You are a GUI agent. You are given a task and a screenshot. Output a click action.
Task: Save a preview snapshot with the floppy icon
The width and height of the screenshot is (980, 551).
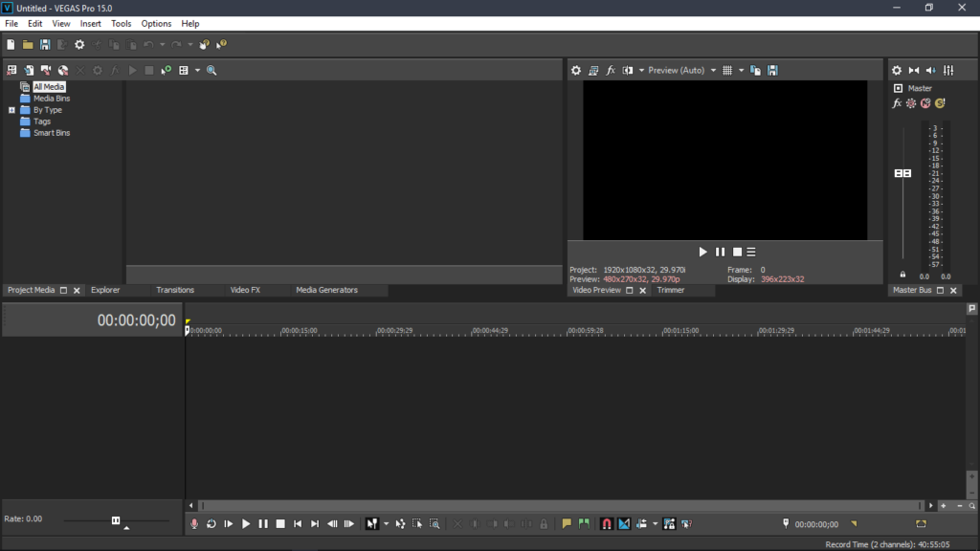[772, 70]
